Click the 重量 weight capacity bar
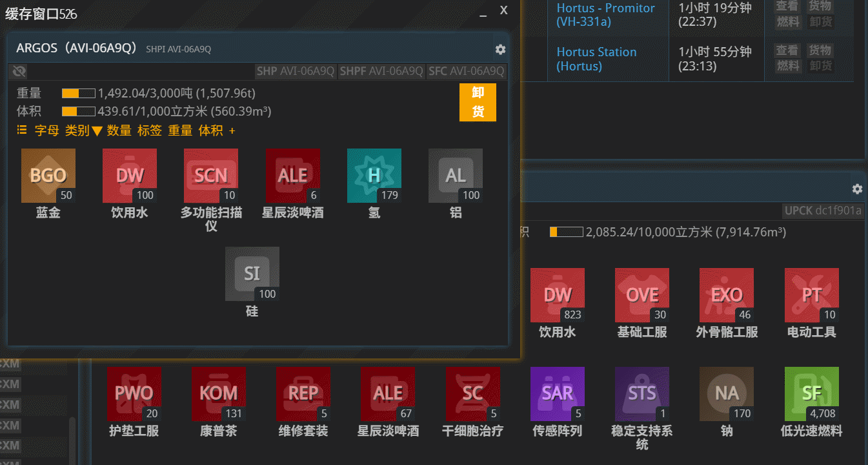This screenshot has height=465, width=868. click(x=78, y=94)
